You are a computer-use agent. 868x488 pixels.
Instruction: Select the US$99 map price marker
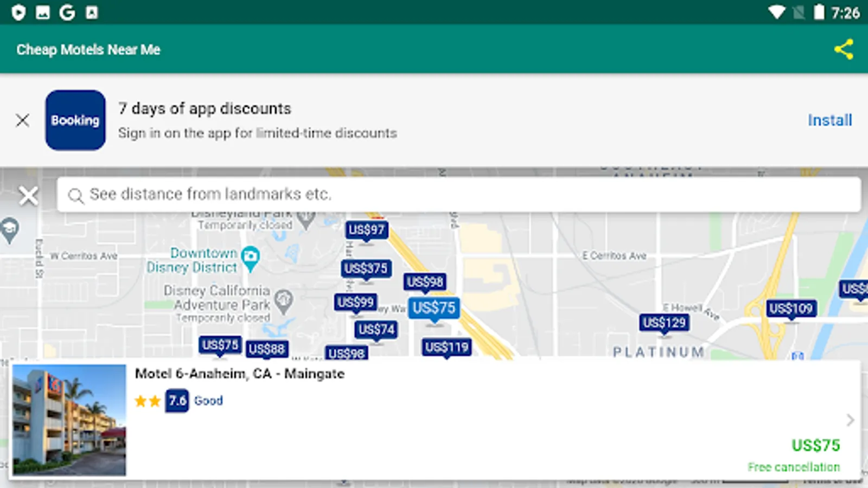point(356,302)
